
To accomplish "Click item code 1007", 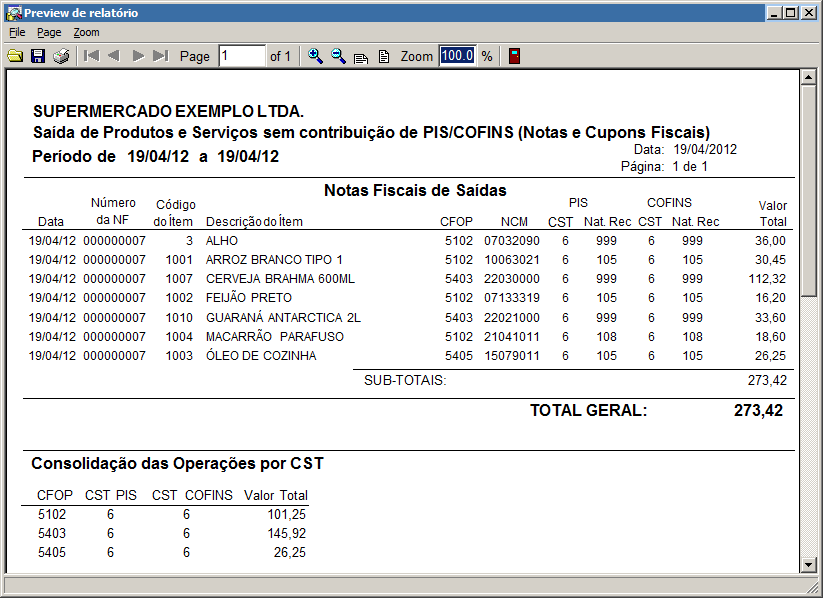I will pyautogui.click(x=179, y=278).
